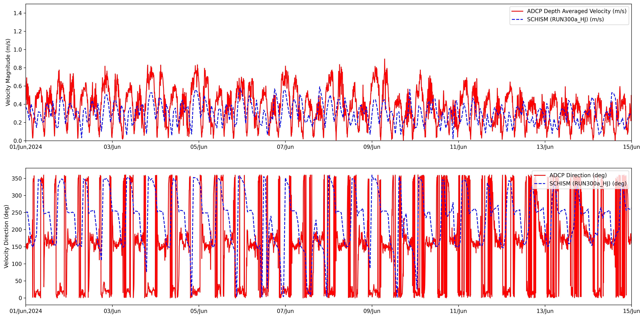Click the ADCP Depth Averaged Velocity legend label
This screenshot has height=318, width=644.
pos(577,11)
